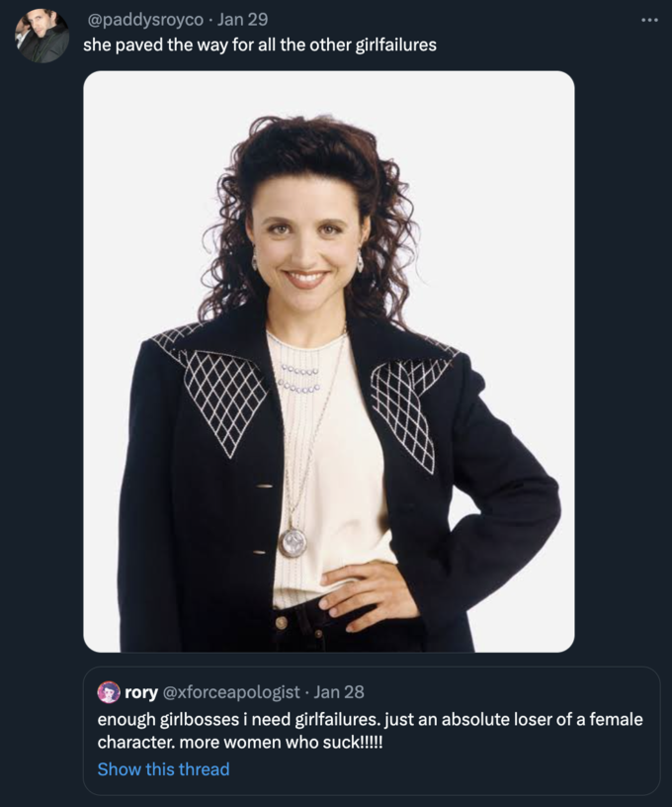672x807 pixels.
Task: Visit the @xforceapologist handle
Action: click(231, 692)
